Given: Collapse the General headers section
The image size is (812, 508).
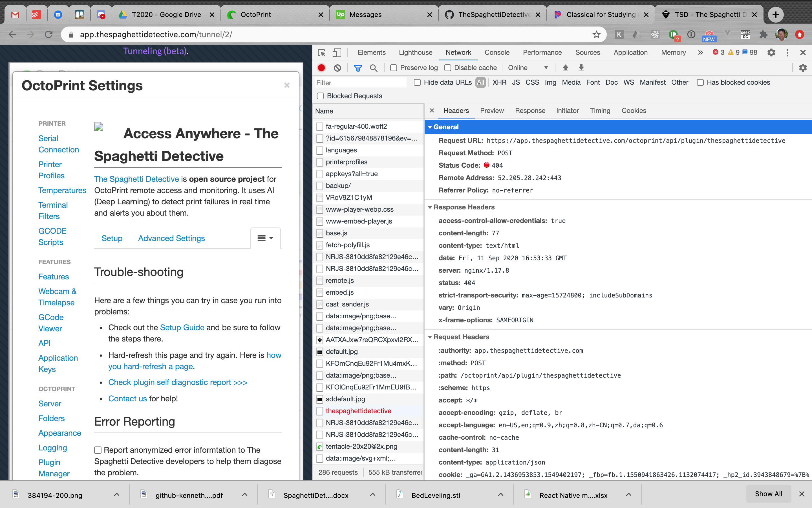Looking at the screenshot, I should click(429, 127).
